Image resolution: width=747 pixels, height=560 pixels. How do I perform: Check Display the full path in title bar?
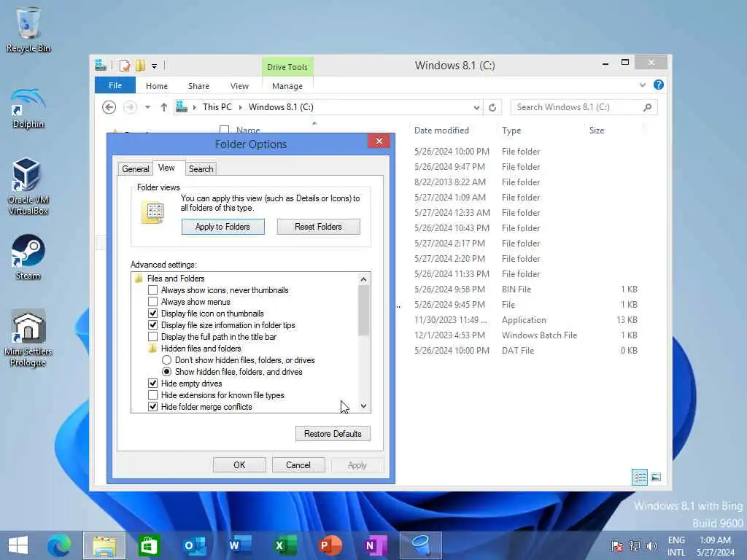click(153, 337)
